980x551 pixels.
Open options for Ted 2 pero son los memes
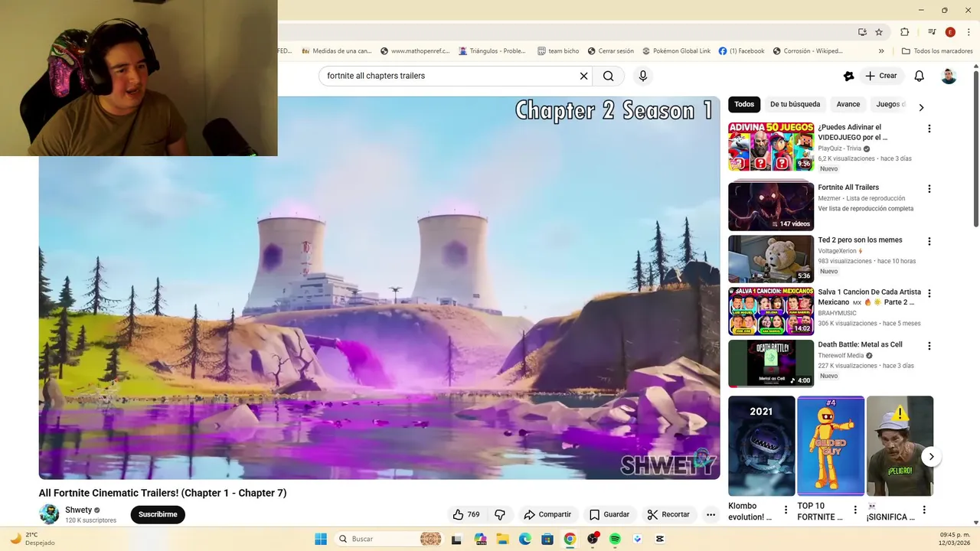coord(929,241)
